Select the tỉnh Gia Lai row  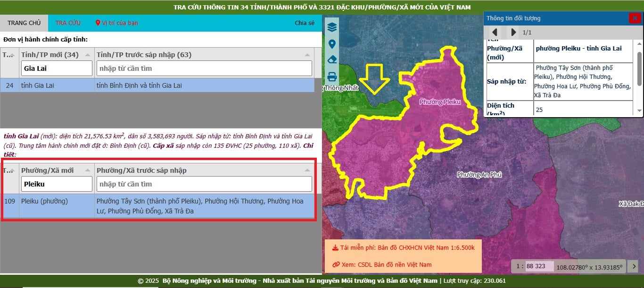point(157,85)
